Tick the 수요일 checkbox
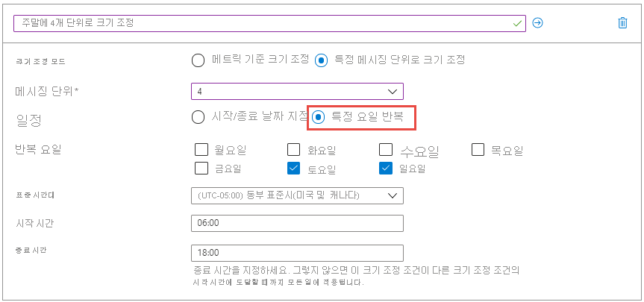Screen dimensions: 644x302 pyautogui.click(x=386, y=149)
